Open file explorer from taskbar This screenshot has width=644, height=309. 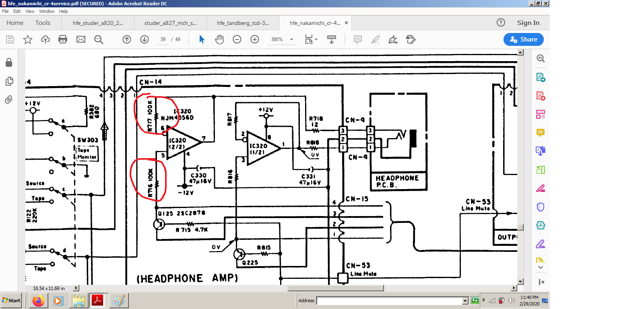pyautogui.click(x=78, y=301)
